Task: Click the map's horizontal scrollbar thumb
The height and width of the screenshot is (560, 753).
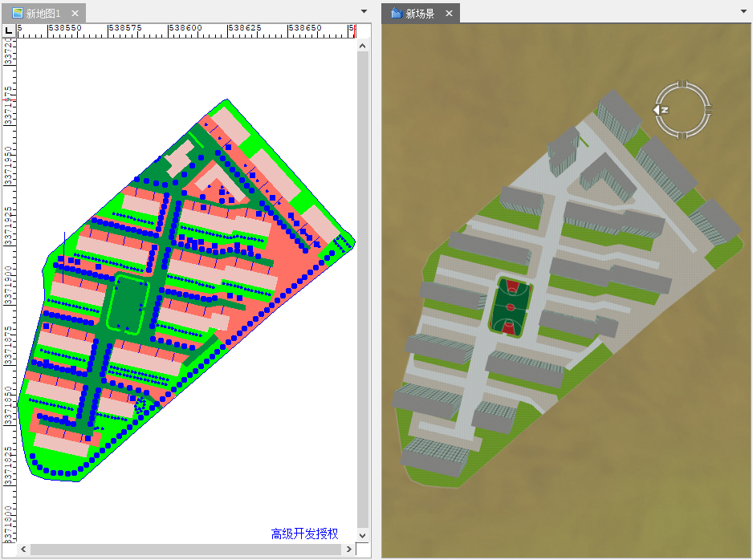Action: 185,550
